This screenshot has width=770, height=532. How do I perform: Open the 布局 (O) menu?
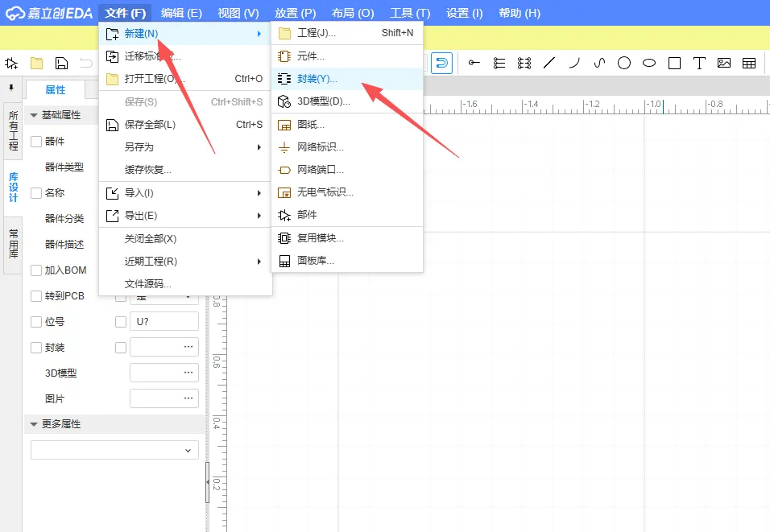click(353, 13)
